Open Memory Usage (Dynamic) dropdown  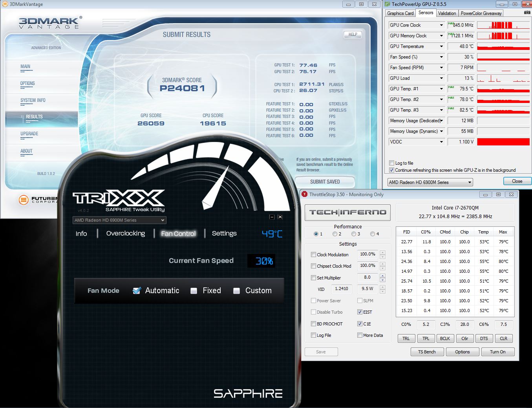[441, 131]
